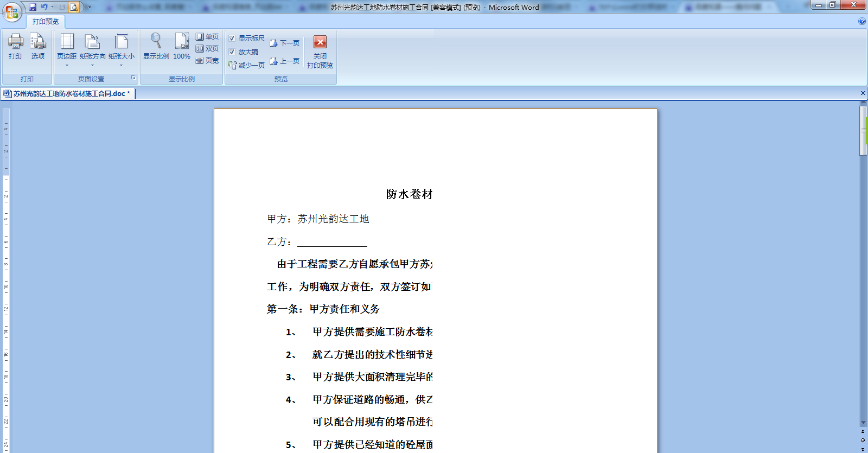868x453 pixels.
Task: Toggle the 放大镜 magnifier checkbox
Action: pos(232,52)
